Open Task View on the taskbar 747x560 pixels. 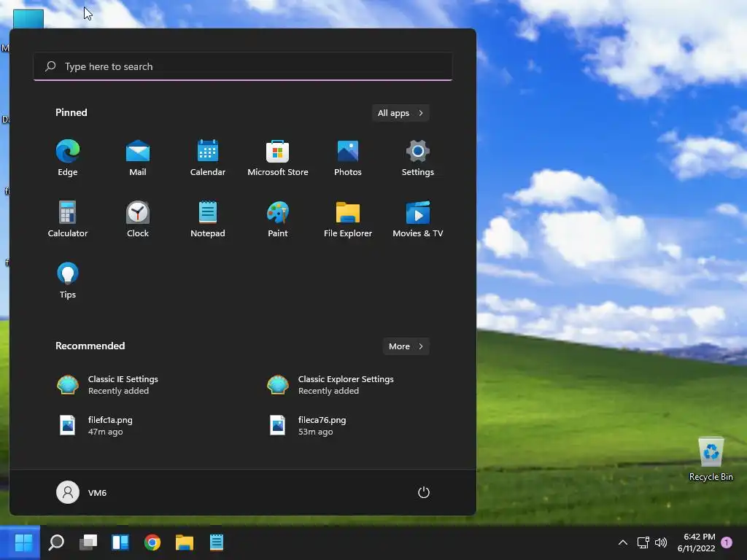pyautogui.click(x=88, y=542)
